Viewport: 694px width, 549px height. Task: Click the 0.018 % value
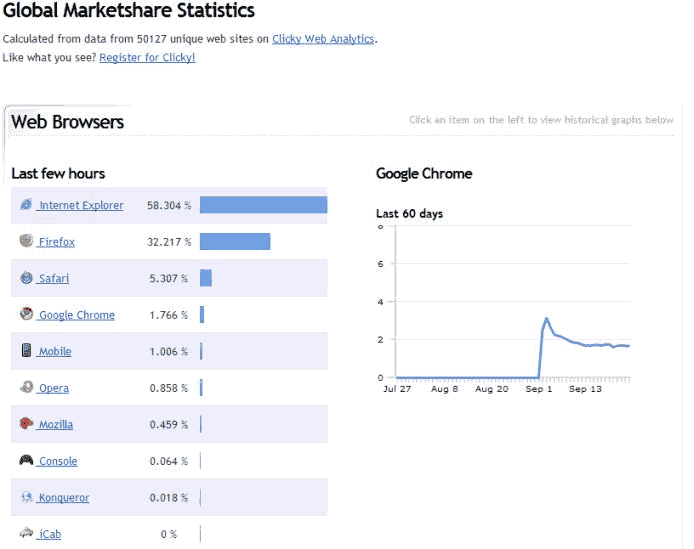pyautogui.click(x=169, y=498)
